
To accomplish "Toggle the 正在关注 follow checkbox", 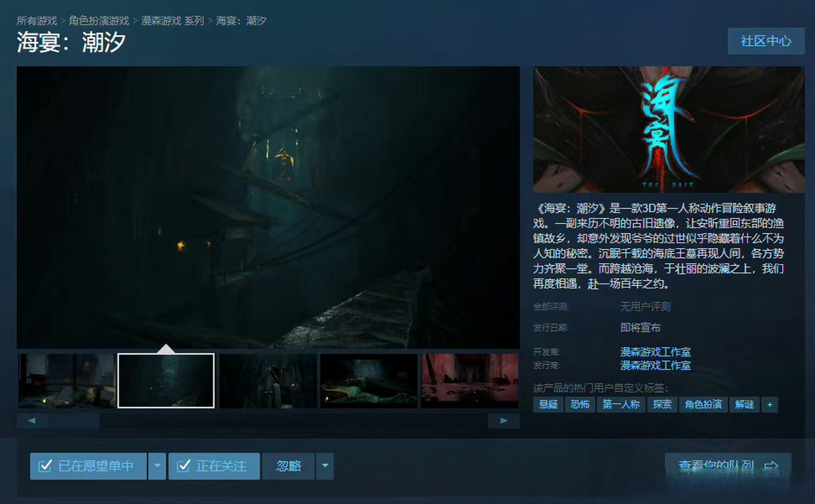I will 183,466.
